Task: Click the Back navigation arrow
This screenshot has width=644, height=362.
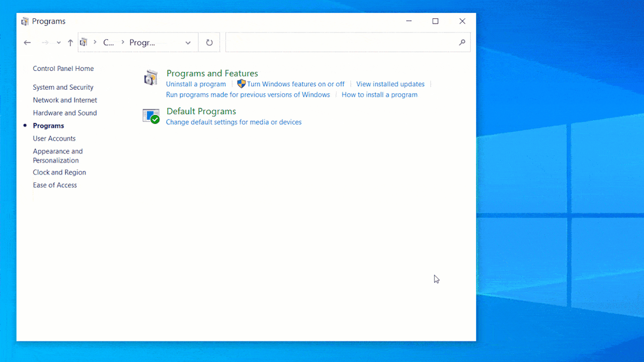Action: 27,42
